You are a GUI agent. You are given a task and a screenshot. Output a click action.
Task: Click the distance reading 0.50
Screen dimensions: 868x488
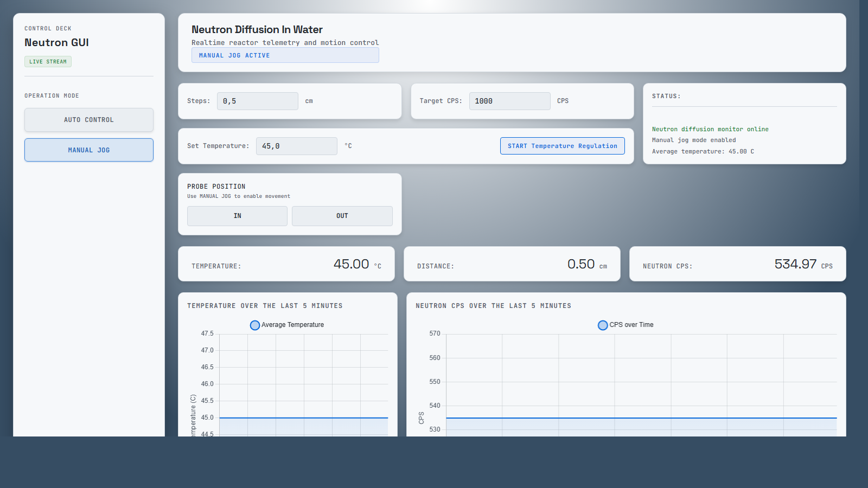[581, 264]
